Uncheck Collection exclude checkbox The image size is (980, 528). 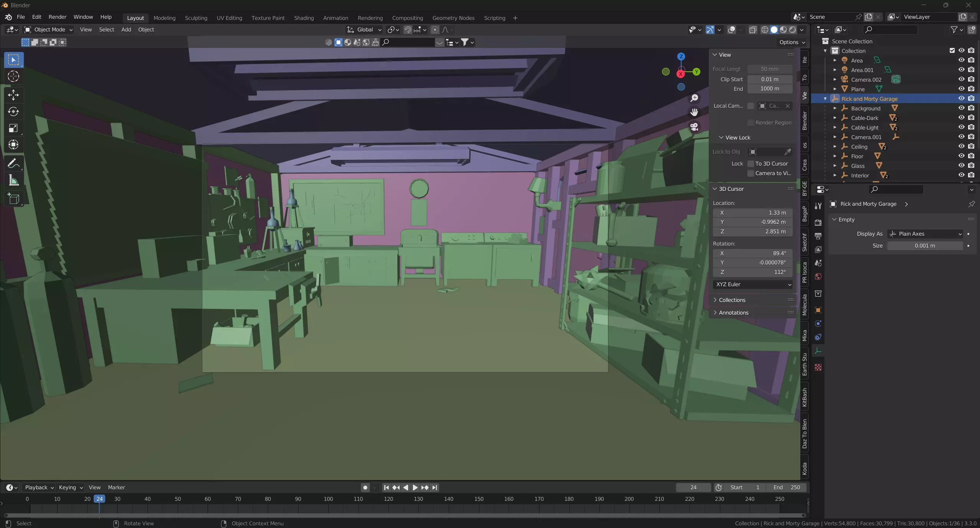[x=952, y=51]
